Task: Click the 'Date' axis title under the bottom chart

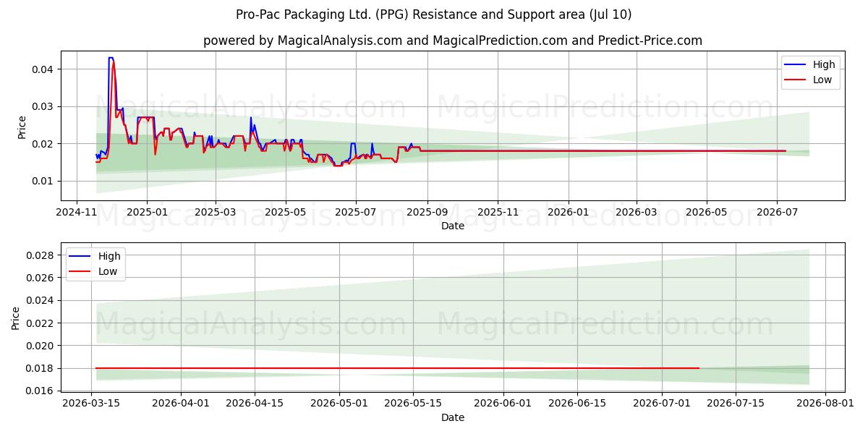Action: (453, 418)
